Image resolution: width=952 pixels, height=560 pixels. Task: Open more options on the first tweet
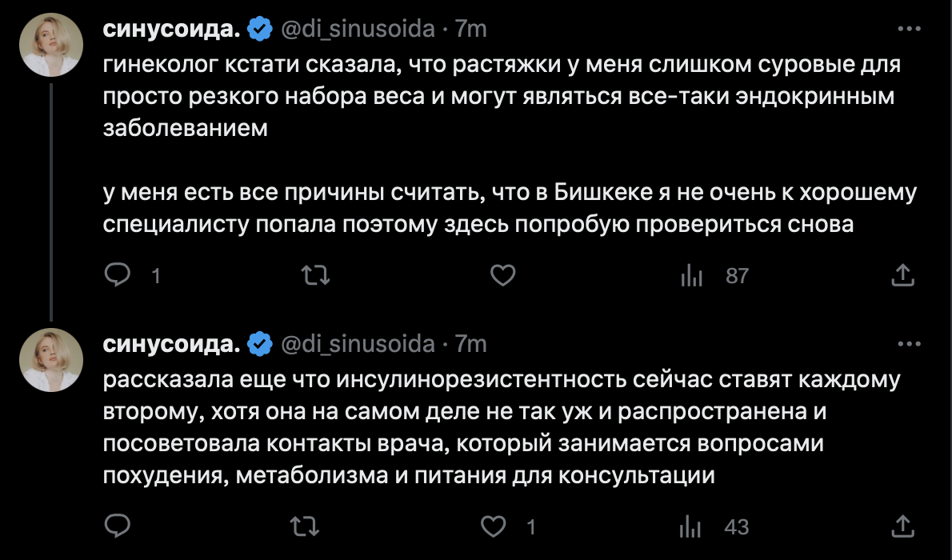pos(910,30)
